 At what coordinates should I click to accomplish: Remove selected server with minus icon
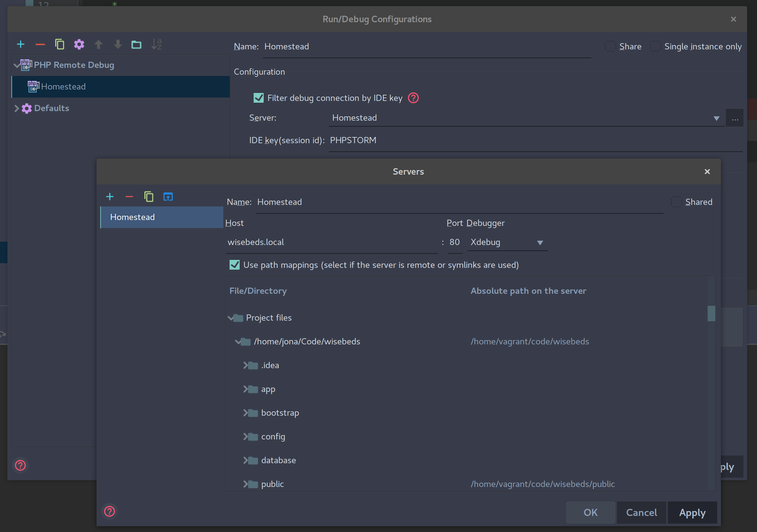129,197
